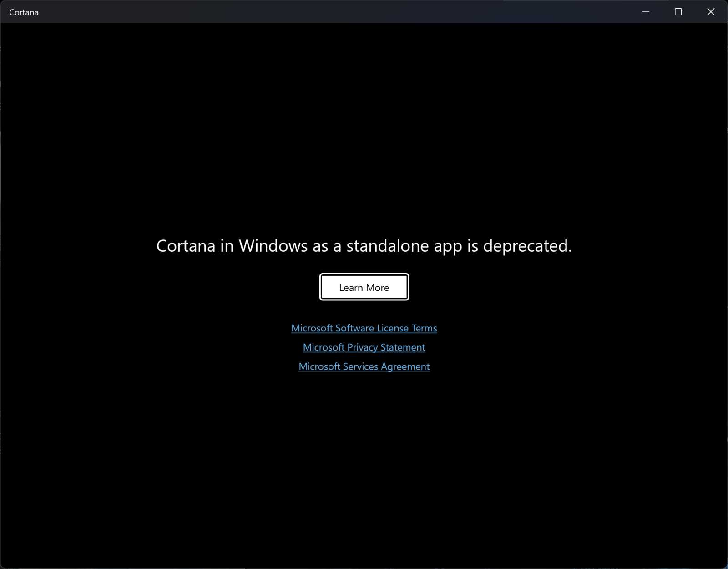This screenshot has height=569, width=728.
Task: Click the Cortana deprecated message text
Action: (x=364, y=246)
